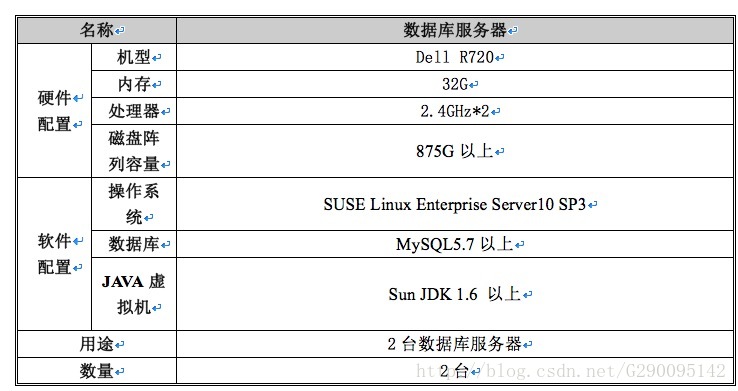
Task: Open the blog.csdn.net watermark link
Action: pos(570,371)
